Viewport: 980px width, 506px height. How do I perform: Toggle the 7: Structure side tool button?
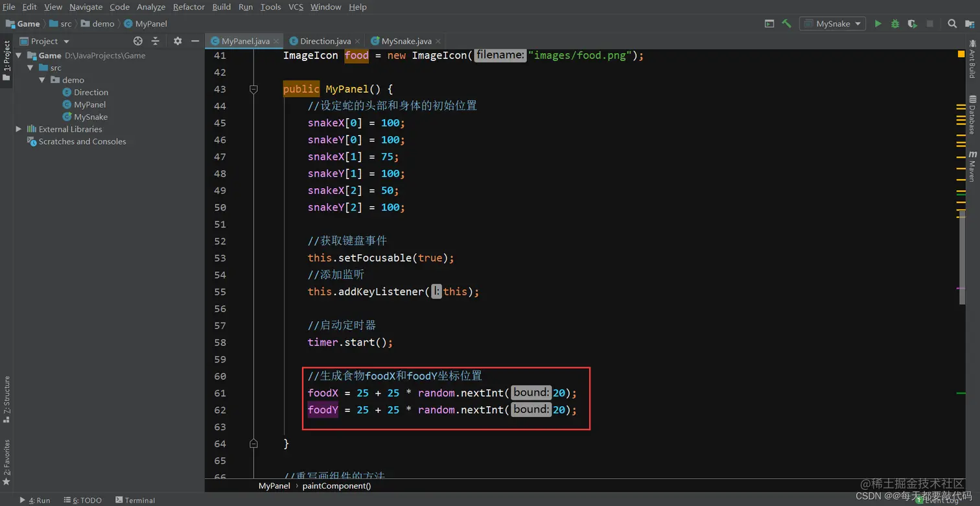(6, 399)
